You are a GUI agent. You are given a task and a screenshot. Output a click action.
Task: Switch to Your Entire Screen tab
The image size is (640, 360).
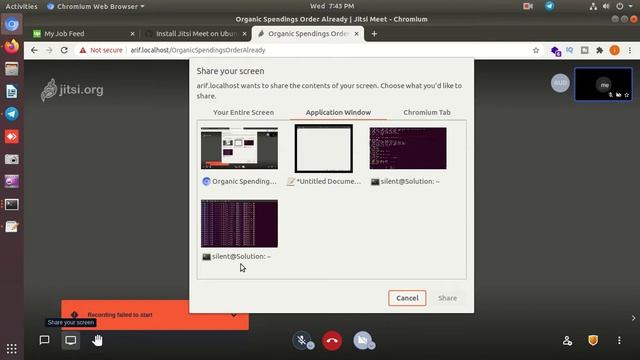click(x=243, y=112)
